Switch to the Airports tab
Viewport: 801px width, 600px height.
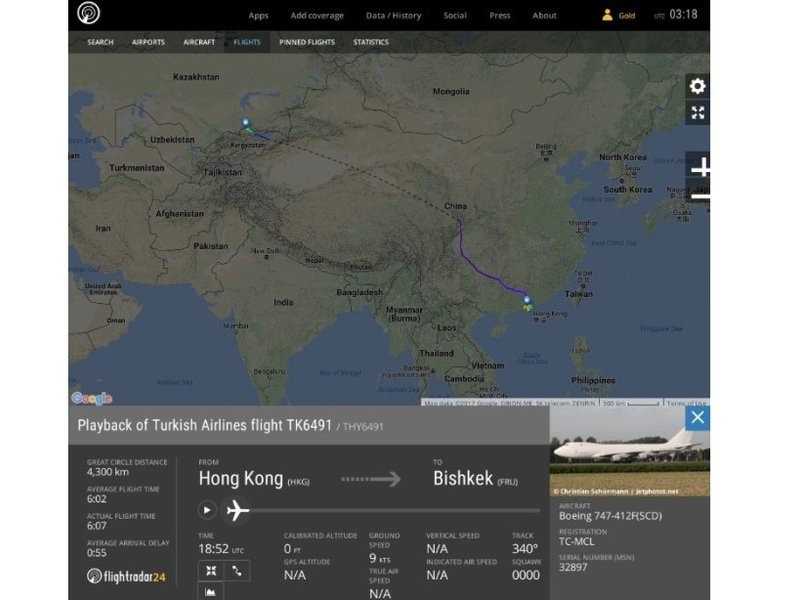pos(148,42)
